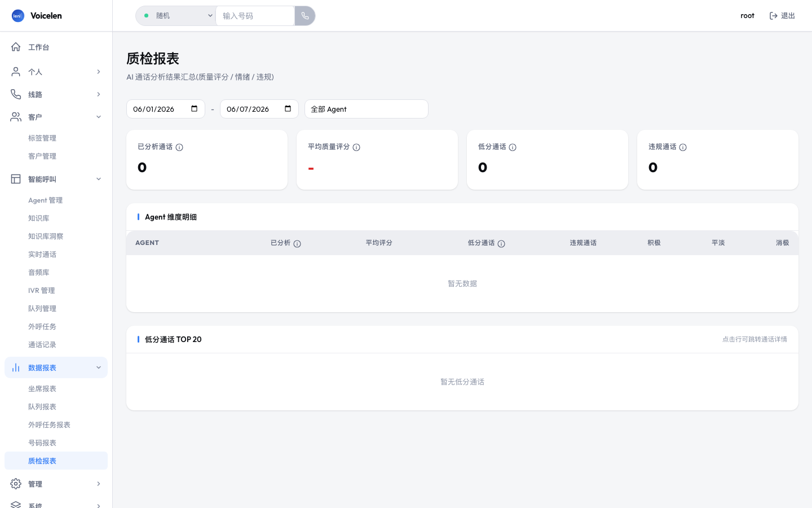Expand the 系统 menu chevron

(99, 506)
